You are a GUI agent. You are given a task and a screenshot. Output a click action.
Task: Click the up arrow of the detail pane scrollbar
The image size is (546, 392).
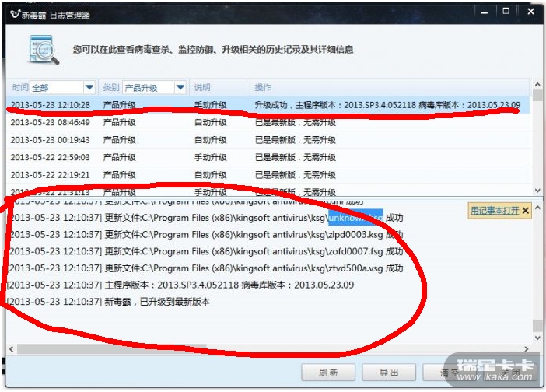(537, 208)
